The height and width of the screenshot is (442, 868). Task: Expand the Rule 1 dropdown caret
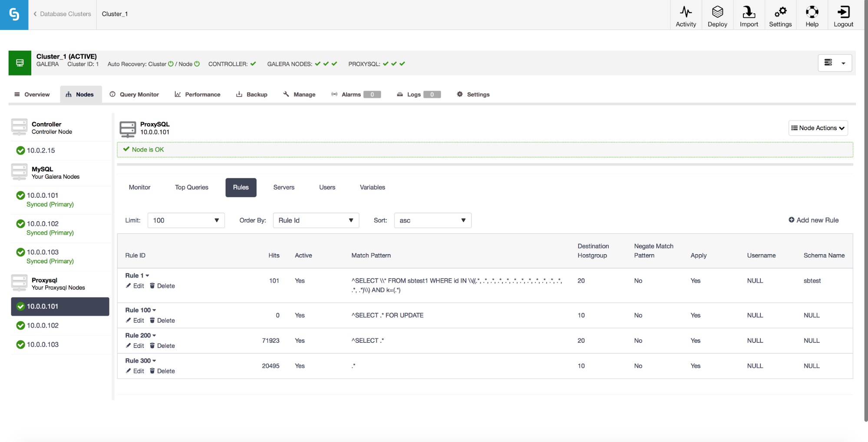147,276
